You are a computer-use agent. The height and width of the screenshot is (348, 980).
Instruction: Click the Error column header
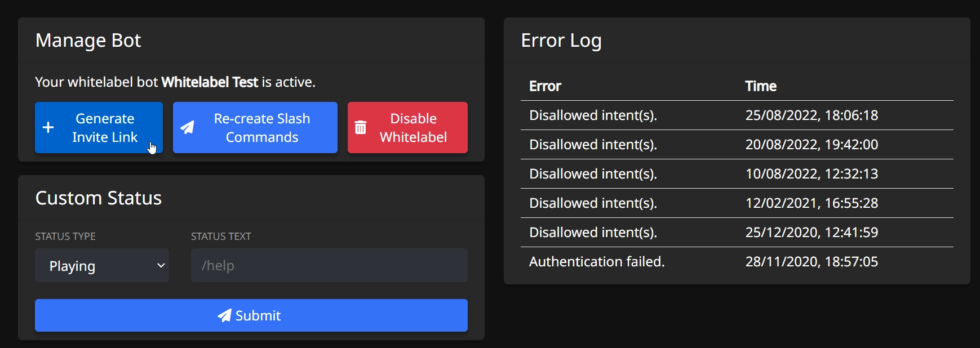pos(545,86)
